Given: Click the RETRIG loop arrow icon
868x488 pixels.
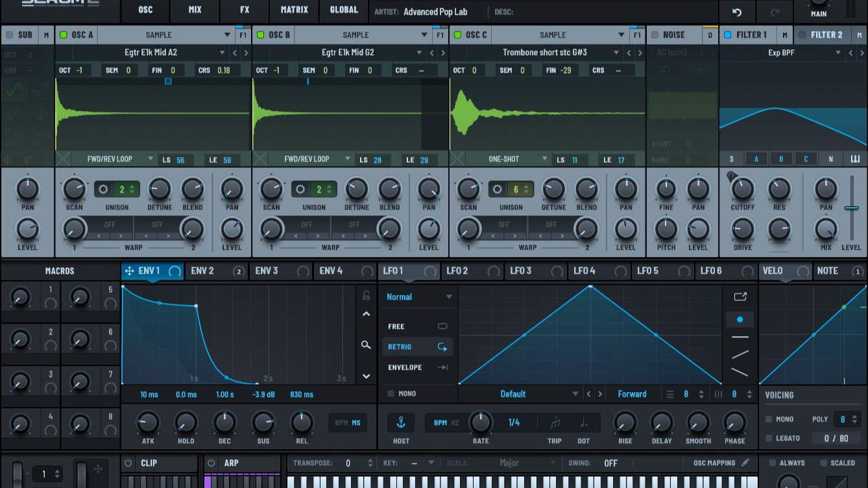Looking at the screenshot, I should (442, 347).
